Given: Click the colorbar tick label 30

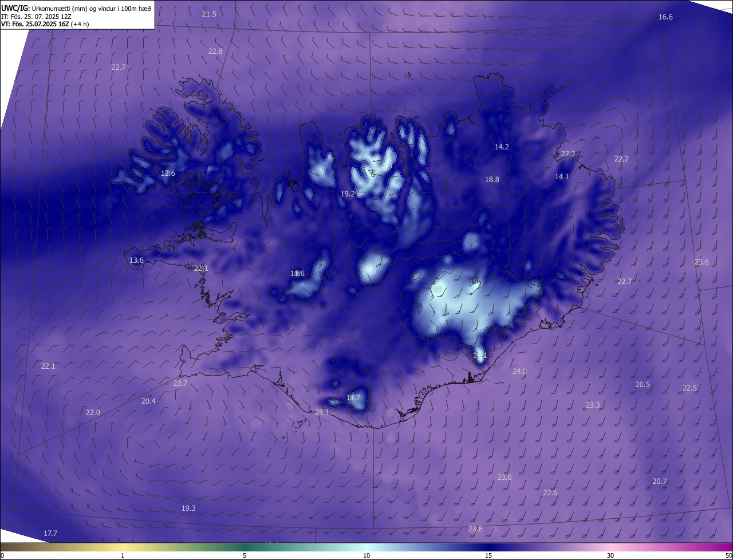Looking at the screenshot, I should (610, 556).
